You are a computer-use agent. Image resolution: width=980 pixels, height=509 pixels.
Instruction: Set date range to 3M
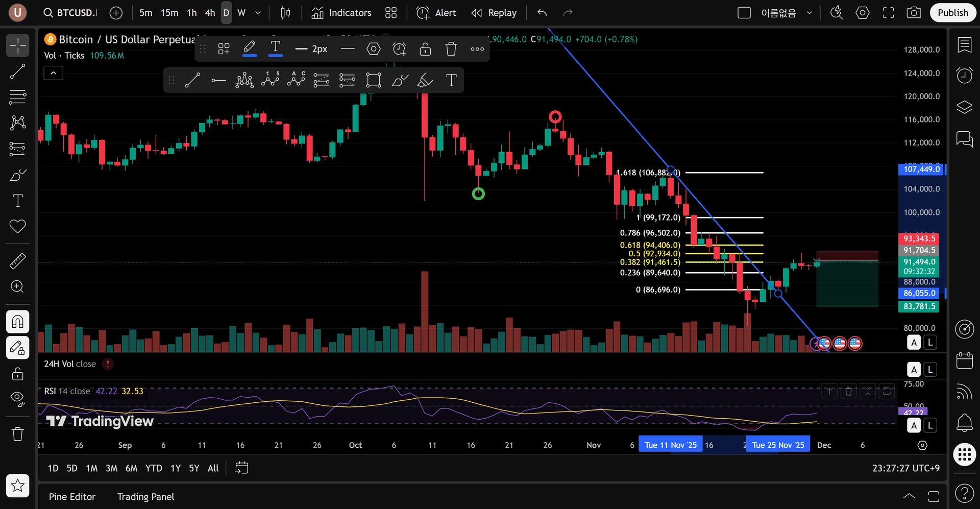(111, 468)
